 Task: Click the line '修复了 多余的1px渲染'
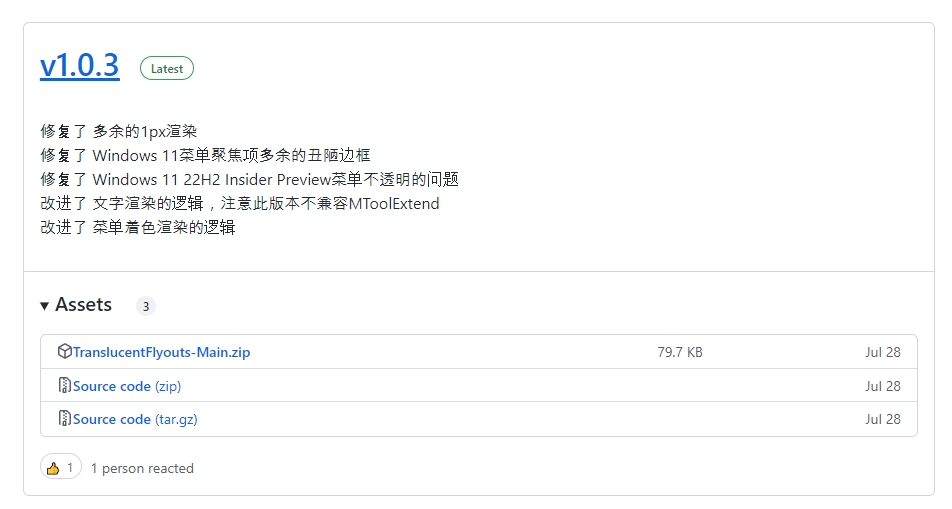119,131
